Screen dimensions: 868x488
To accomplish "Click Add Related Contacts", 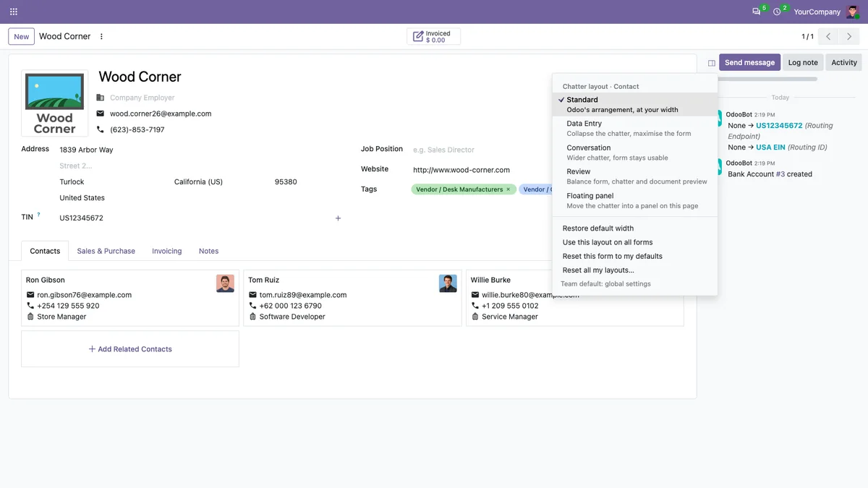I will 130,349.
